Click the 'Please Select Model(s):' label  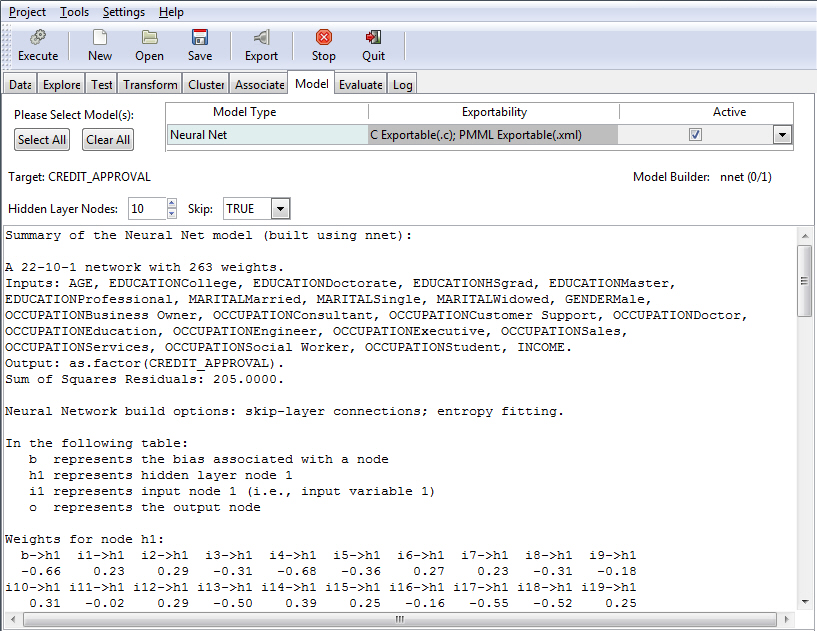pos(74,115)
